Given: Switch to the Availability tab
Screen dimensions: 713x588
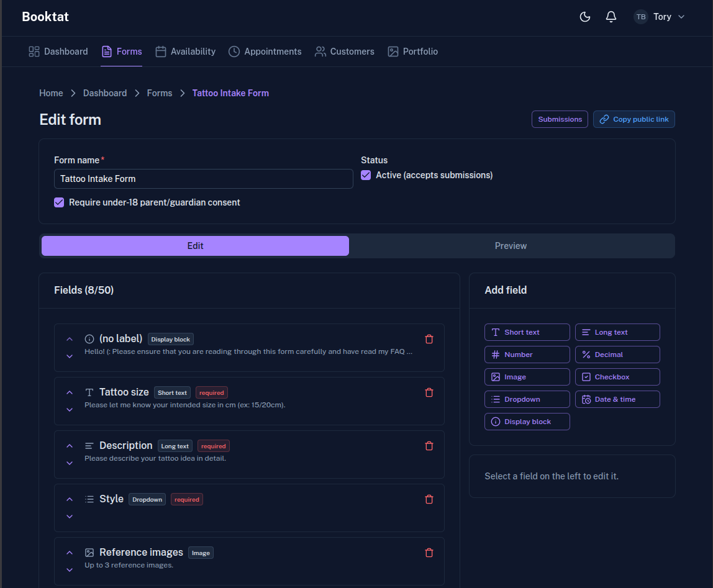Looking at the screenshot, I should point(186,52).
